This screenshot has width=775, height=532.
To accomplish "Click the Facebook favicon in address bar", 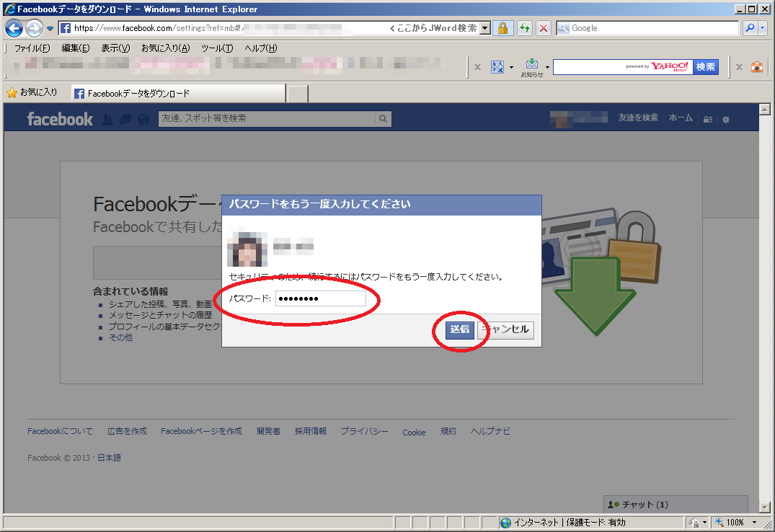I will [65, 28].
